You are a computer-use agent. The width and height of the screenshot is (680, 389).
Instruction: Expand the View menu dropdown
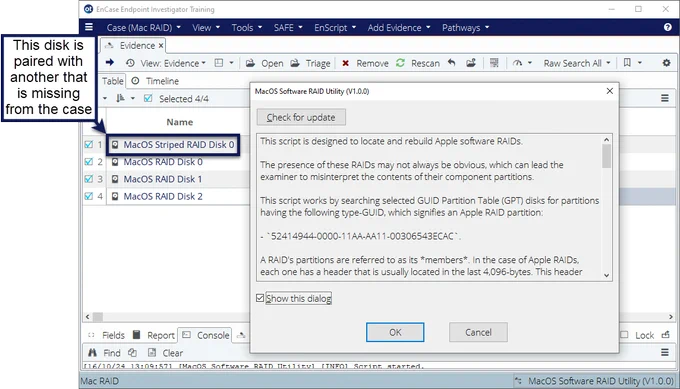(206, 28)
